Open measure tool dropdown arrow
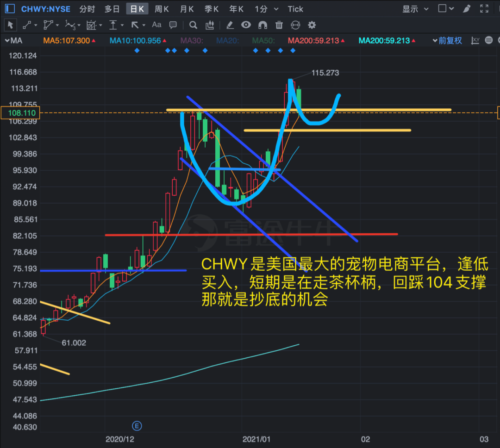 (x=122, y=25)
